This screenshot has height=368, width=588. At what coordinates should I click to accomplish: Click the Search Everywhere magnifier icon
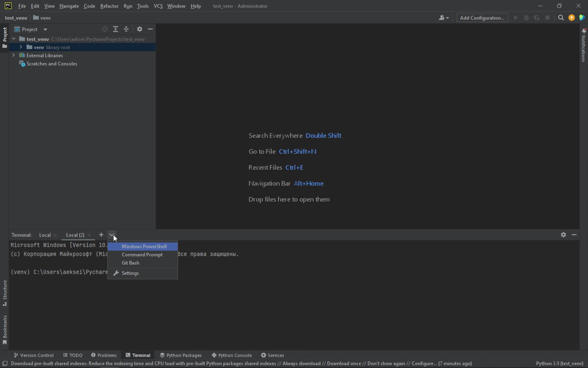pos(561,18)
